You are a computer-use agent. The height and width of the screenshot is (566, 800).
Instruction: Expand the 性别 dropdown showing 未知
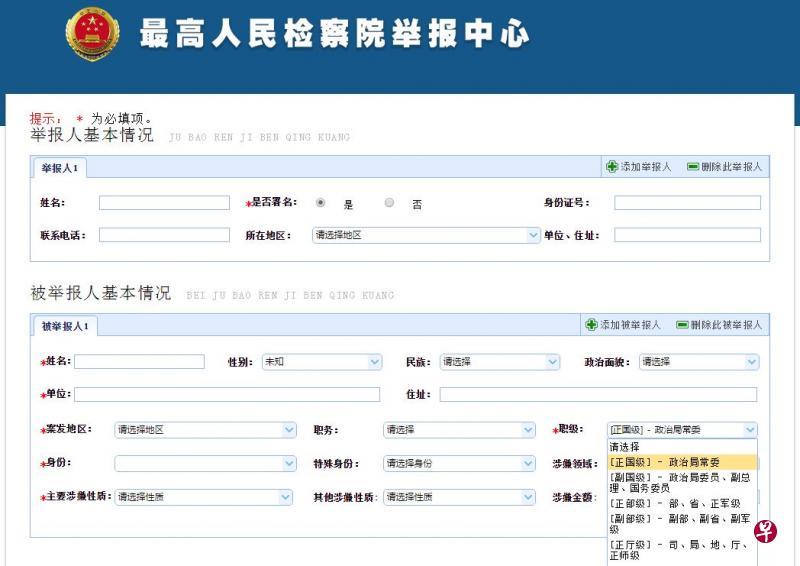pyautogui.click(x=321, y=362)
